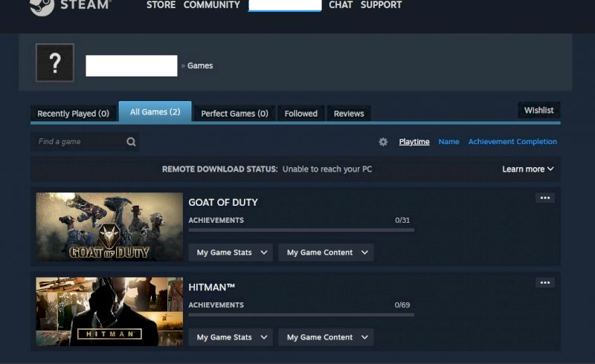Expand the Learn more section

(x=528, y=169)
